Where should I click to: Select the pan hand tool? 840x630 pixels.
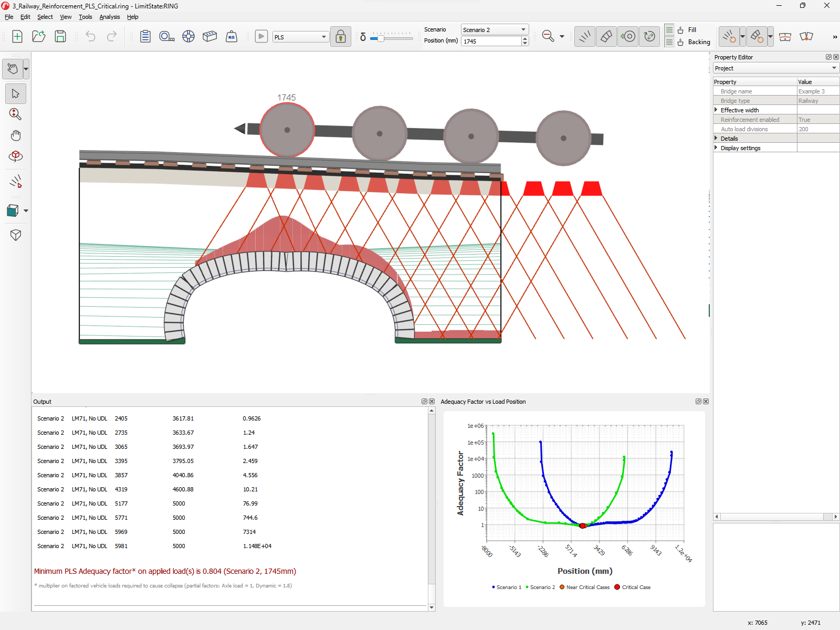pos(16,135)
